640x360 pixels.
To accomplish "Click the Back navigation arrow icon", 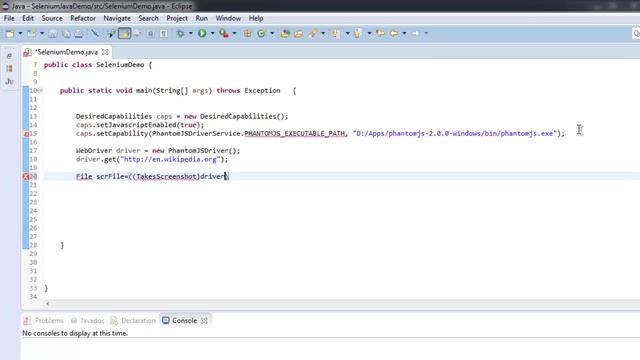I will coord(394,33).
